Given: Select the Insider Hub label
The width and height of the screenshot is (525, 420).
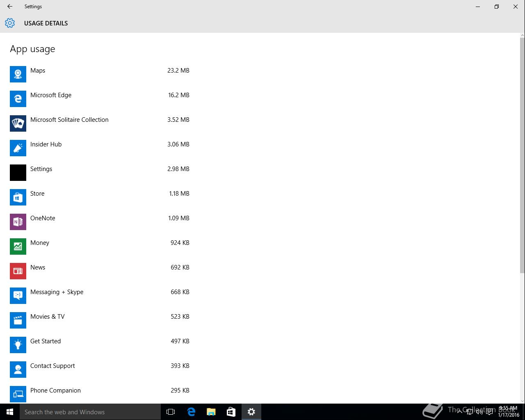Looking at the screenshot, I should [46, 144].
